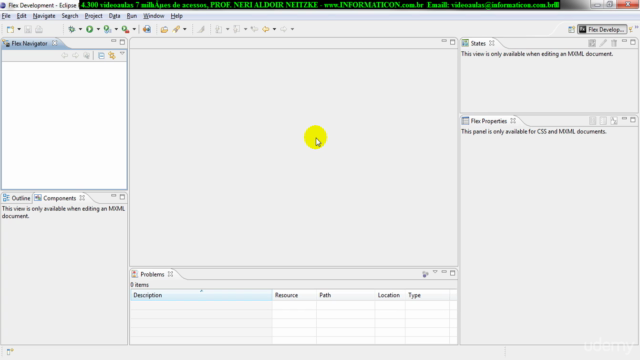Screen dimensions: 640x360
Task: Click Flex Navigator forward arrow icon
Action: [x=76, y=56]
